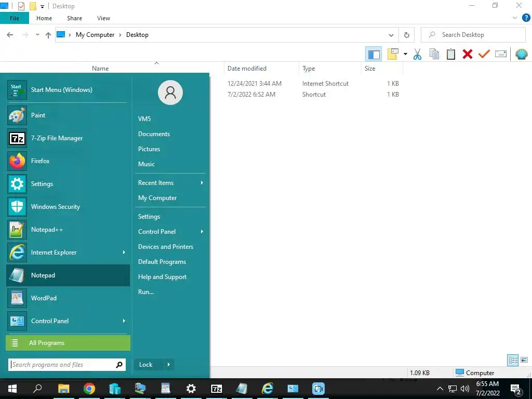Click the Copy icon in the Explorer toolbar
Screen dimensions: 532x399
coord(434,54)
